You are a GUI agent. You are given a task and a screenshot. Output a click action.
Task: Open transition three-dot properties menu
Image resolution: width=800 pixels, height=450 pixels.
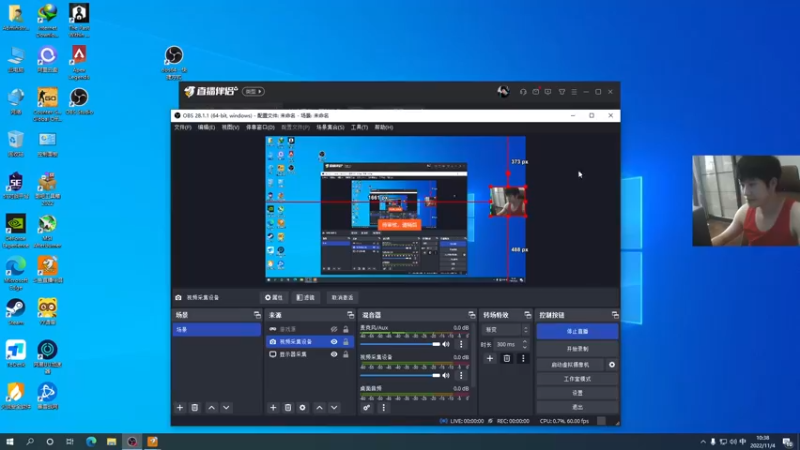[x=523, y=359]
